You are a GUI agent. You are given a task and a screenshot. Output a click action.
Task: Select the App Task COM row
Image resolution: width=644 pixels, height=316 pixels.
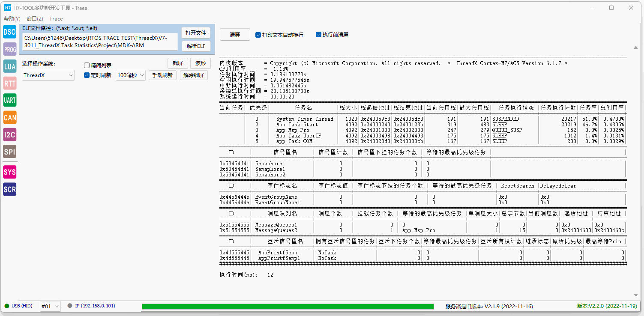tap(422, 141)
